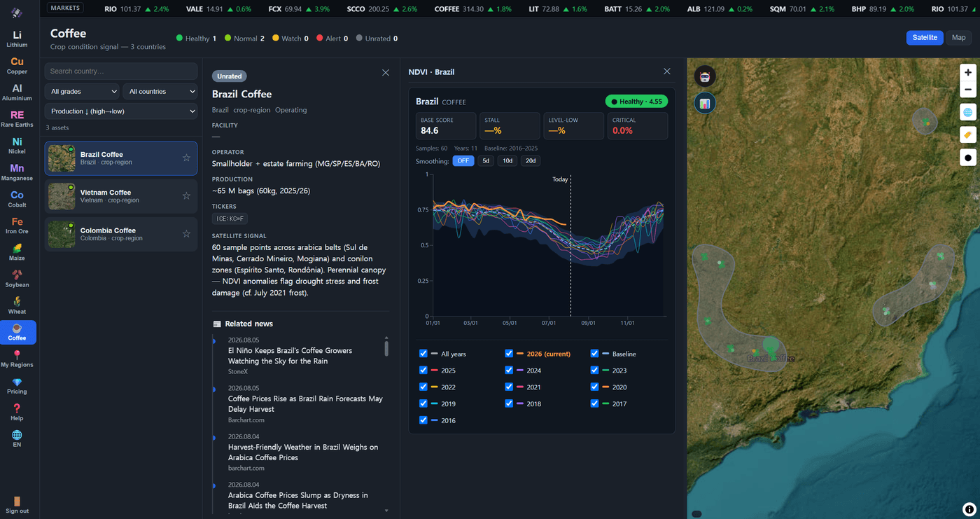Open the Coffee section in the sidebar
Viewport: 980px width, 519px height.
(x=17, y=332)
